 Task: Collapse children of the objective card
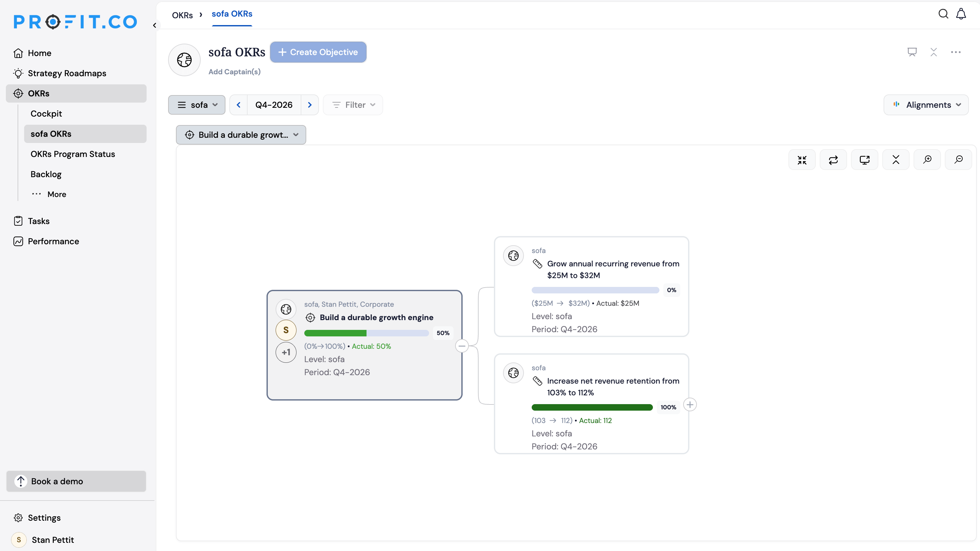coord(462,346)
